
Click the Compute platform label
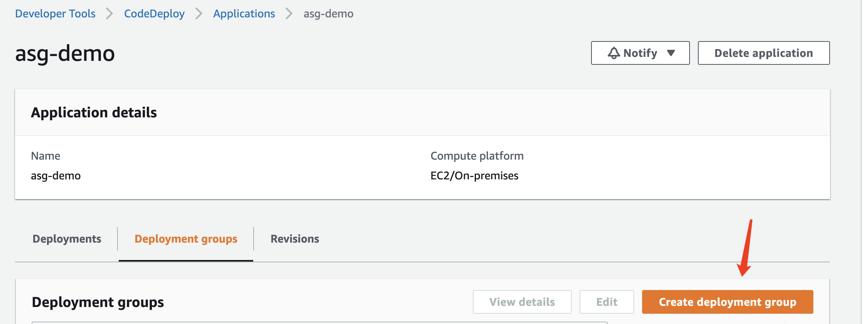477,156
